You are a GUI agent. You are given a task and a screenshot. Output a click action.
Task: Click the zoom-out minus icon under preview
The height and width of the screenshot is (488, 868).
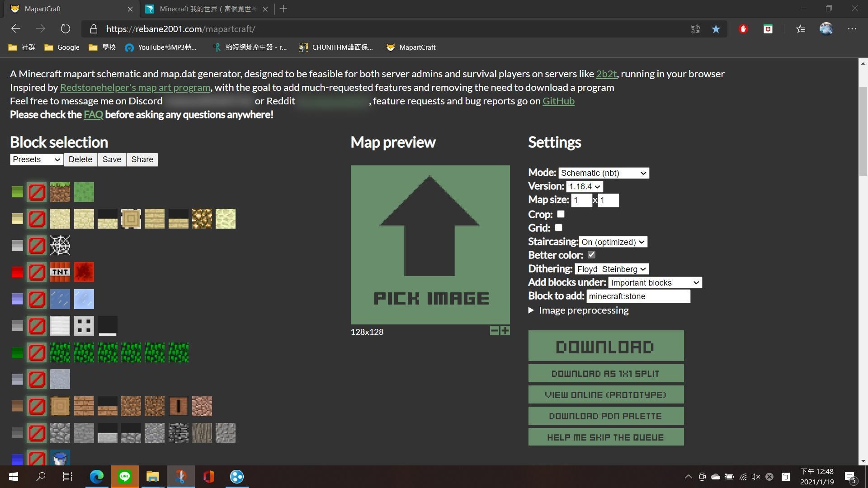click(494, 331)
